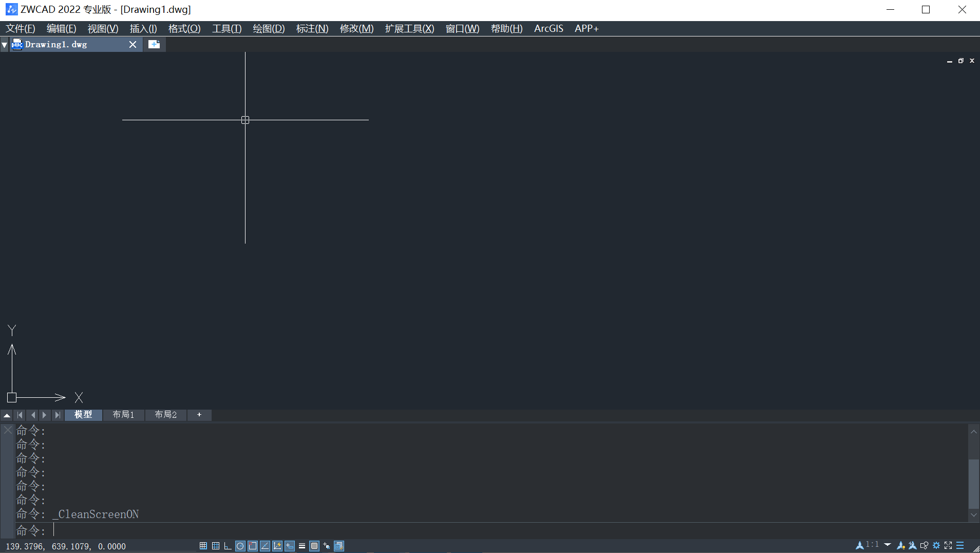Open the 文件(F) menu
The height and width of the screenshot is (553, 980).
pos(21,29)
